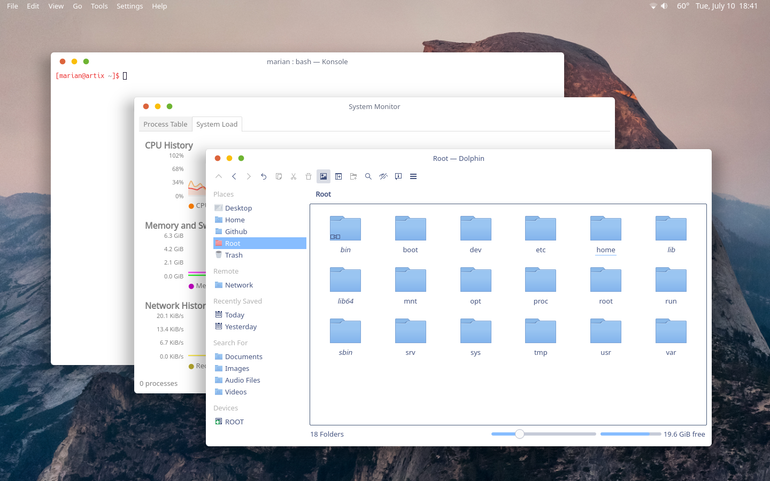
Task: Switch to the Process Table tab
Action: (x=165, y=124)
